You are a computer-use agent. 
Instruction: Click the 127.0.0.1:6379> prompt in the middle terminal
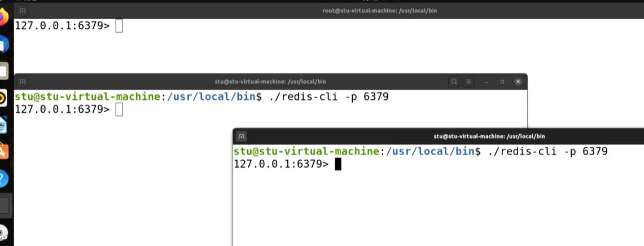[x=63, y=109]
